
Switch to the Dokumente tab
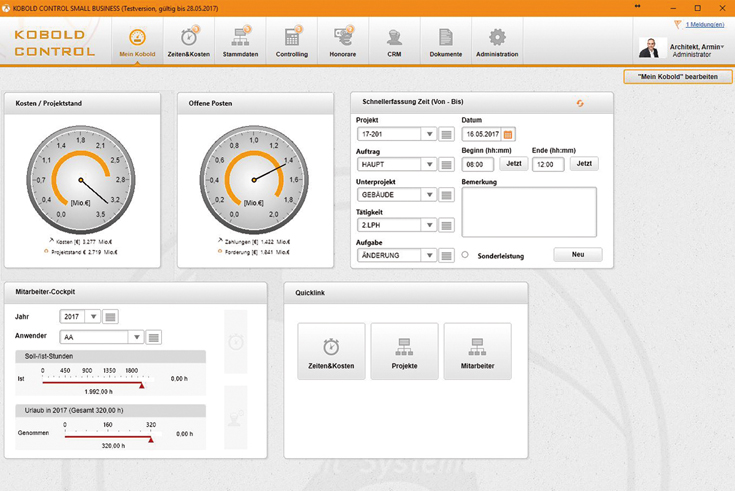(446, 40)
